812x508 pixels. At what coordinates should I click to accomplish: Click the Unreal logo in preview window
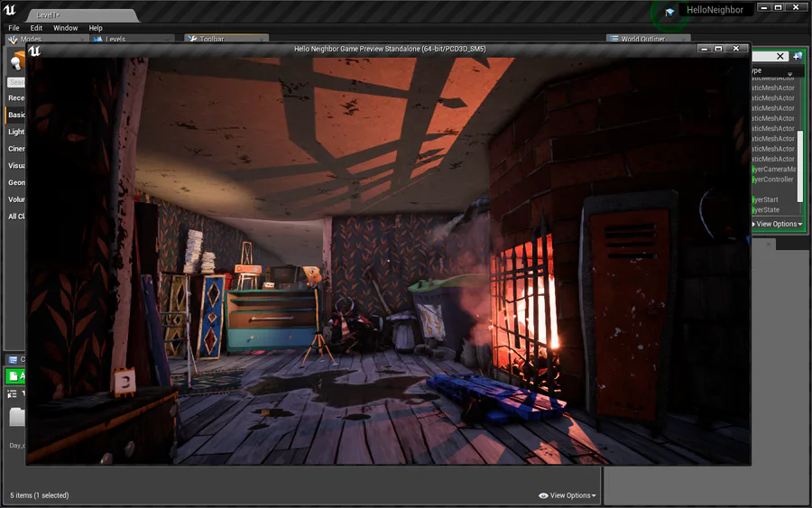(34, 51)
